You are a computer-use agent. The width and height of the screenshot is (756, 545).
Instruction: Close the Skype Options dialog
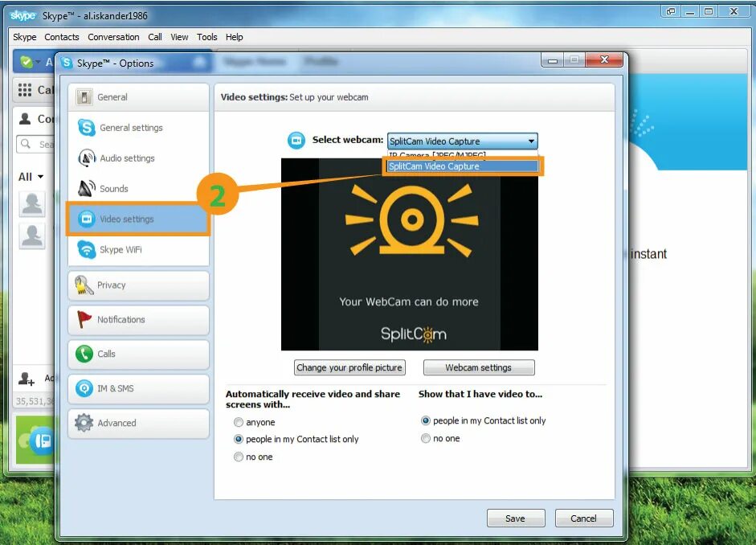[604, 59]
